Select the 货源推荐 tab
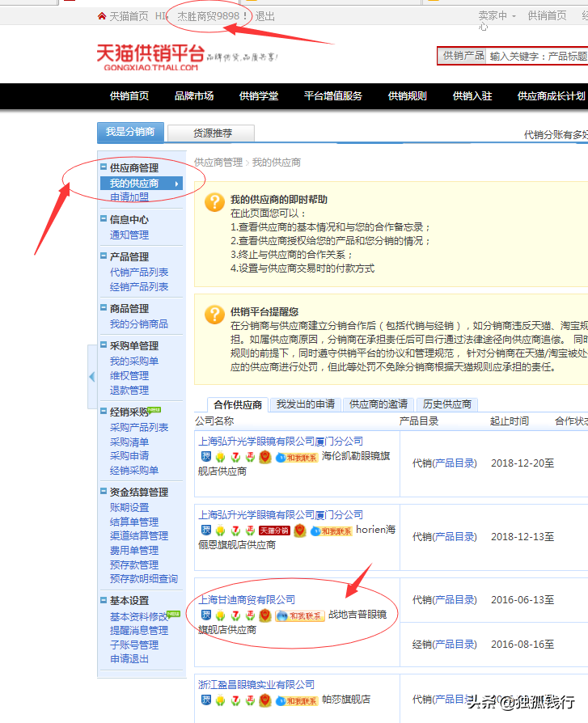This screenshot has height=723, width=588. coord(211,133)
